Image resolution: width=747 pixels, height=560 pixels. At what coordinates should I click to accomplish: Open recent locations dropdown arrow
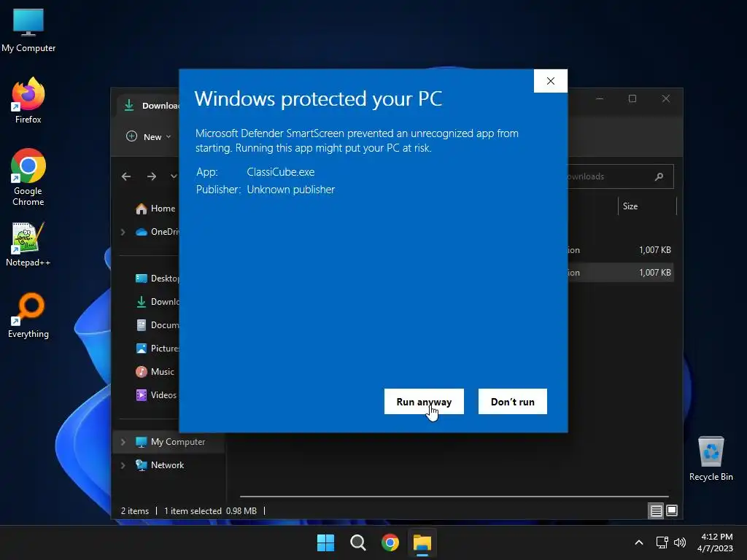click(x=174, y=176)
